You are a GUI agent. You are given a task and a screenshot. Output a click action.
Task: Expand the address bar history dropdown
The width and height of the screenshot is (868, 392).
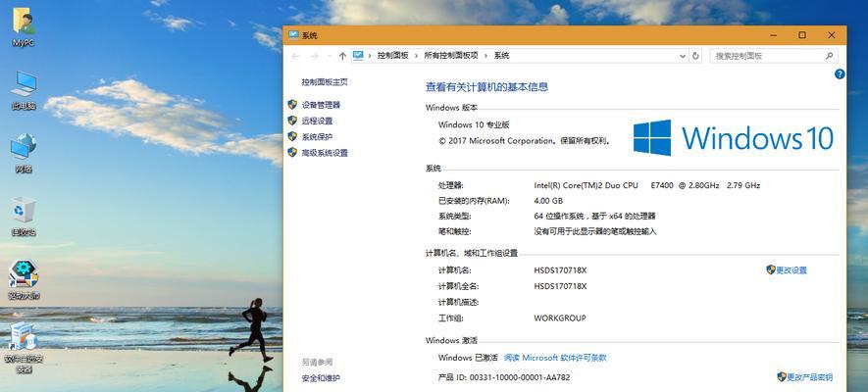(x=683, y=56)
